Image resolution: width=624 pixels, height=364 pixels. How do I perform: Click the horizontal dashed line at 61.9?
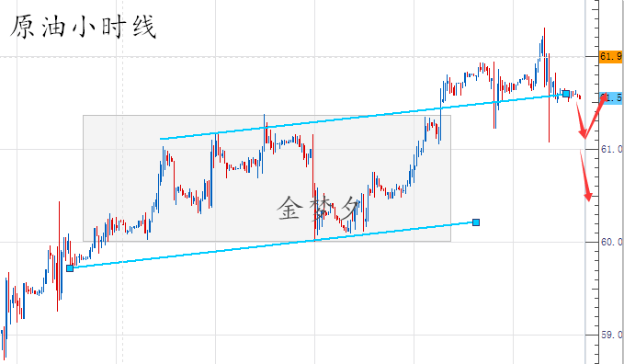click(292, 57)
